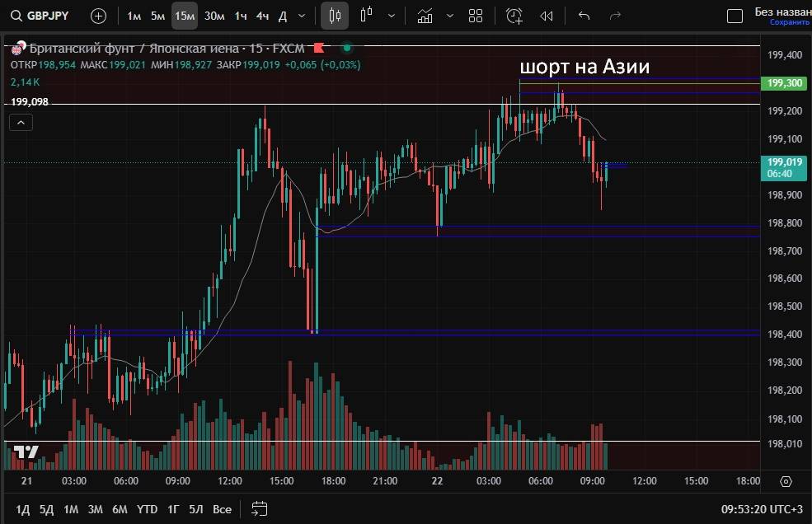
Task: Select the candlestick chart type icon
Action: click(334, 16)
